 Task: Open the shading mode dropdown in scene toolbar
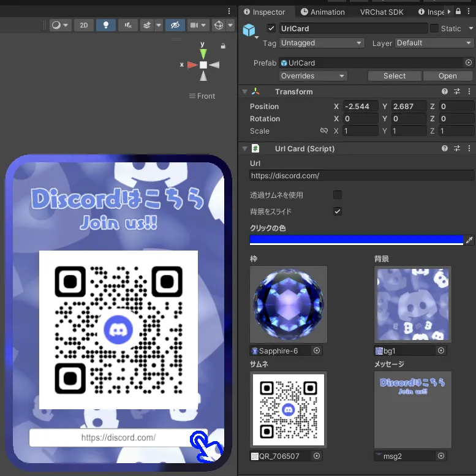tap(60, 25)
